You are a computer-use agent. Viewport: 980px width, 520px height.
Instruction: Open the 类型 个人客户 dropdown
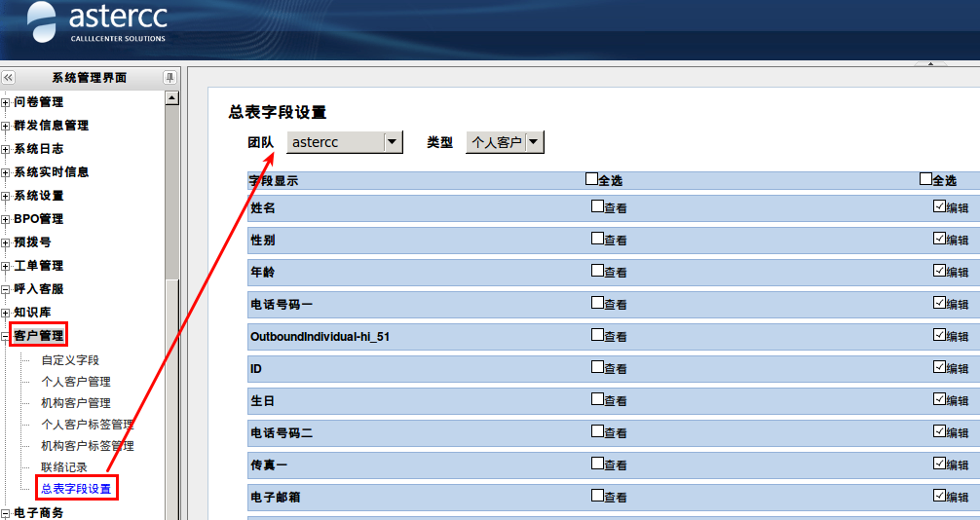pyautogui.click(x=535, y=142)
